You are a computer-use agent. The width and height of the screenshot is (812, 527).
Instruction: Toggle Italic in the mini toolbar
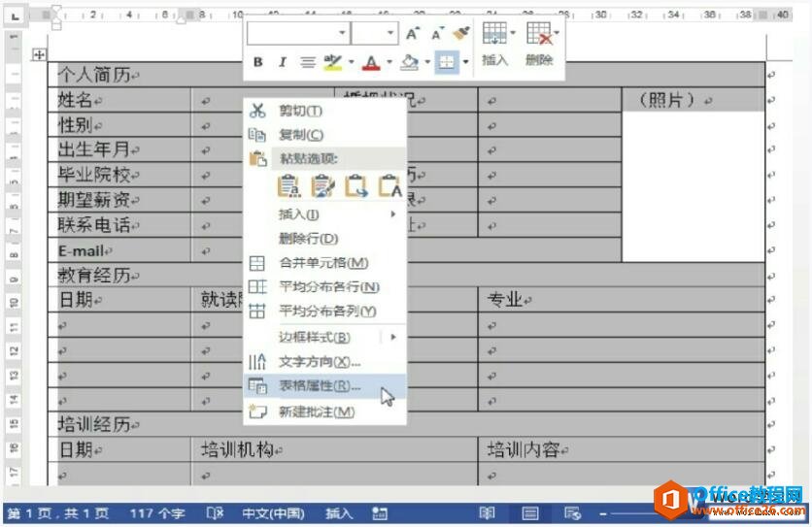283,62
